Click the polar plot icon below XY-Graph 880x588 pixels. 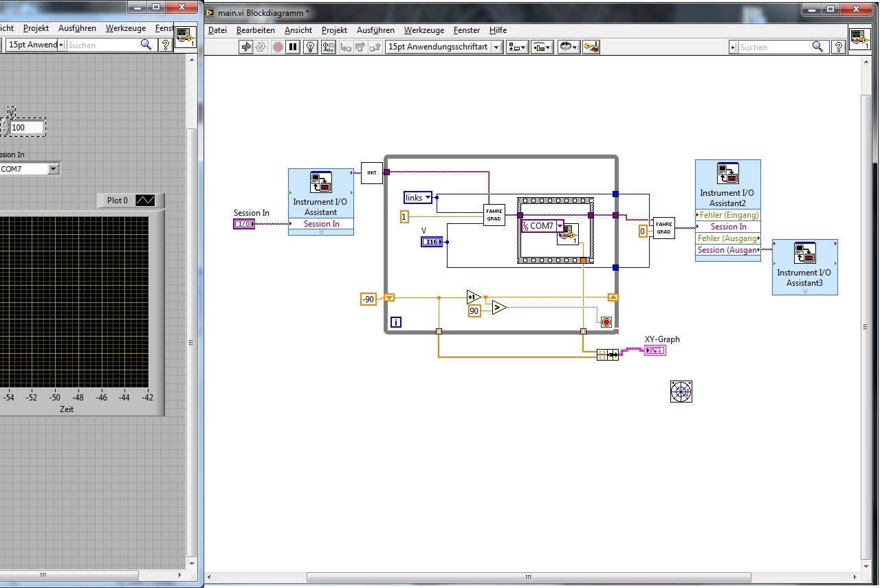681,392
